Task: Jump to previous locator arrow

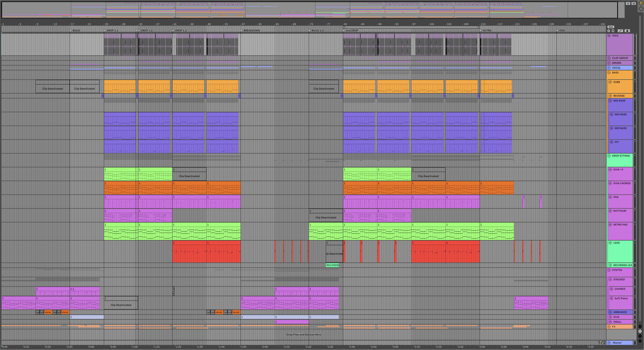Action: click(x=609, y=31)
